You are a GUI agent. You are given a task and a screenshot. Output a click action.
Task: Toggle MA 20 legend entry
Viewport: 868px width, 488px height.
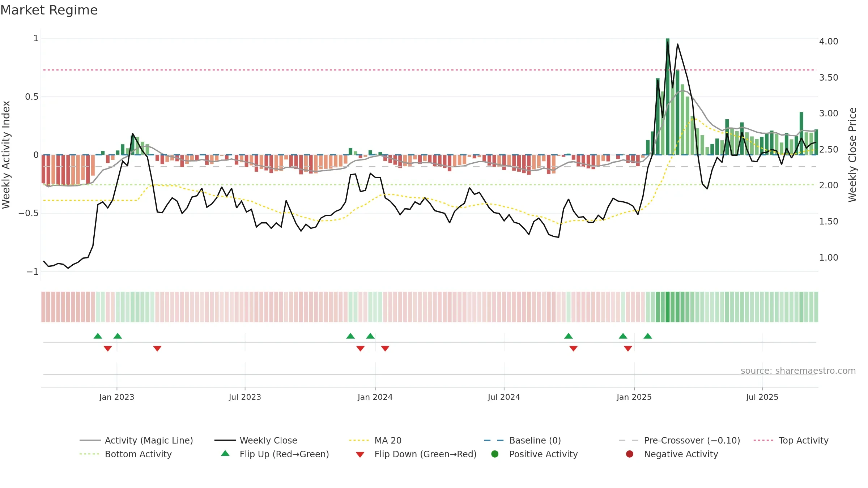point(375,440)
